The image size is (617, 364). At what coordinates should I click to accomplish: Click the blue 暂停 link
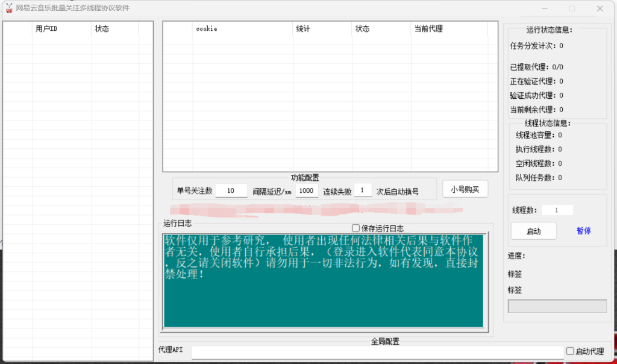tap(583, 231)
